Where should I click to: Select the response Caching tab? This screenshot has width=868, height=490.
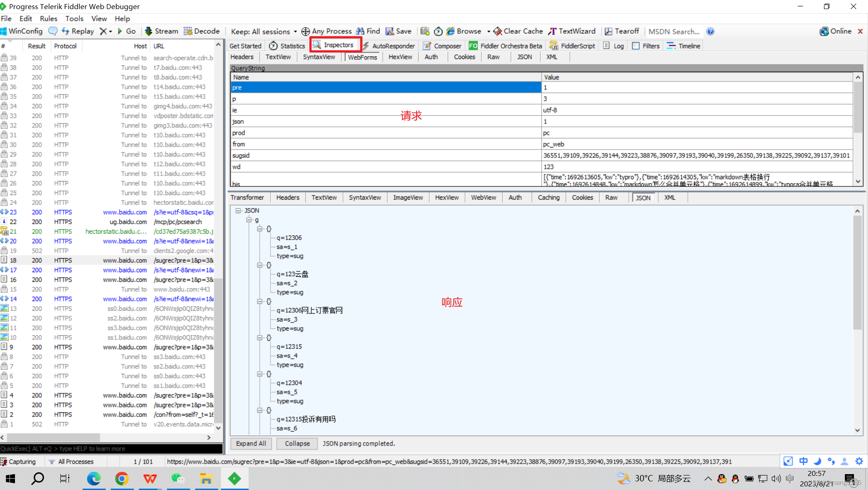click(549, 197)
